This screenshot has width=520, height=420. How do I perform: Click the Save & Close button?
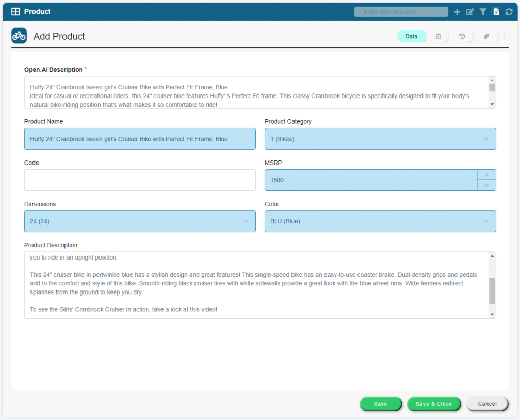434,404
